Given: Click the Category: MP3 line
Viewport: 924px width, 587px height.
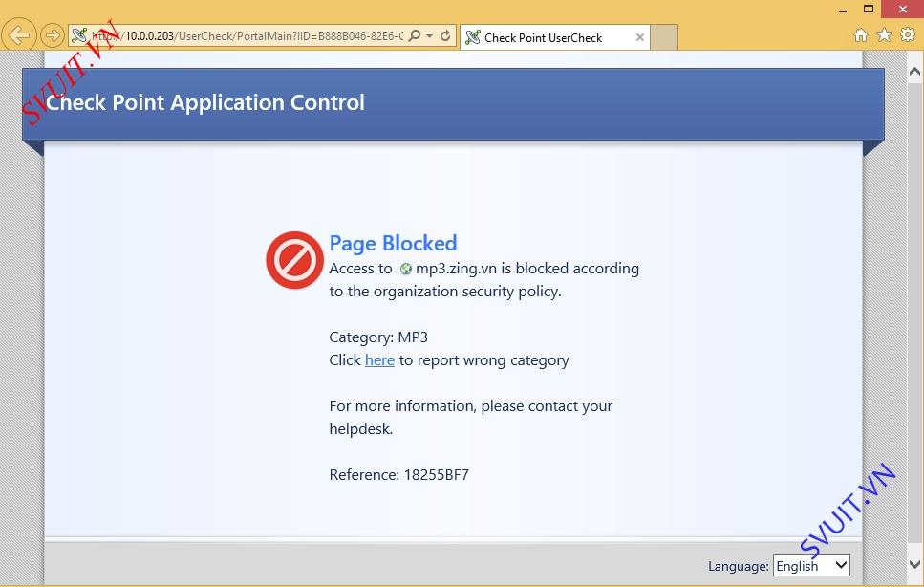Looking at the screenshot, I should 378,337.
